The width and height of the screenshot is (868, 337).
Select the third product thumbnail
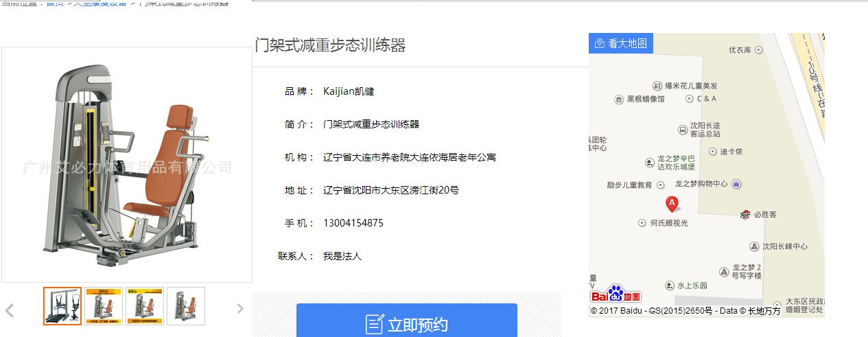pos(145,306)
